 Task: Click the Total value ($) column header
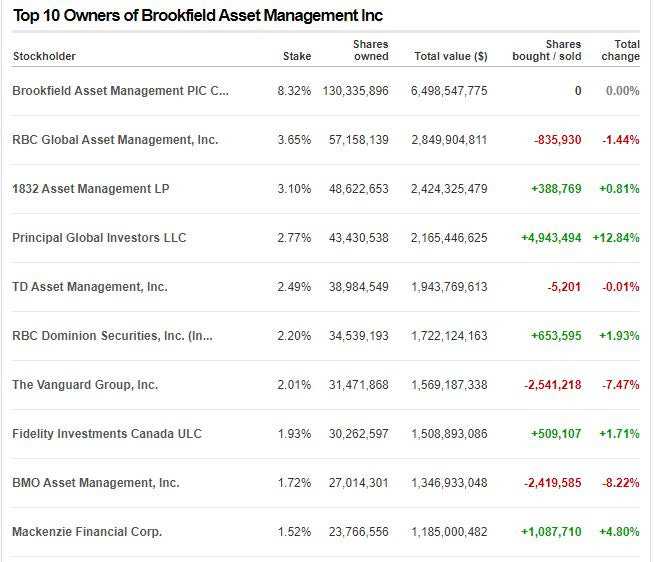[451, 56]
